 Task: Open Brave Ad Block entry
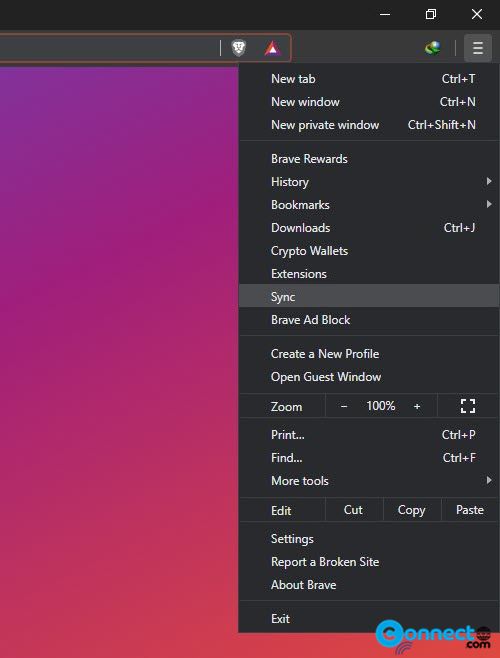click(x=369, y=320)
